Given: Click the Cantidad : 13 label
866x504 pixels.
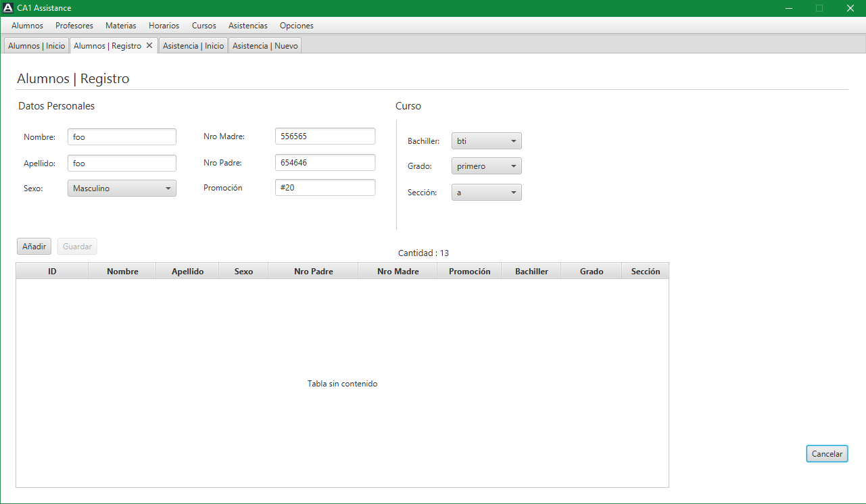Looking at the screenshot, I should [423, 253].
